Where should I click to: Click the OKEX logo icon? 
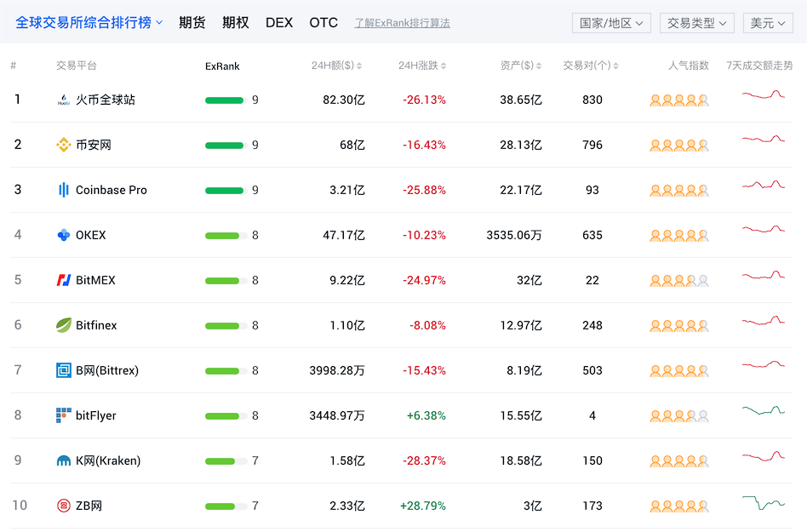coord(64,235)
